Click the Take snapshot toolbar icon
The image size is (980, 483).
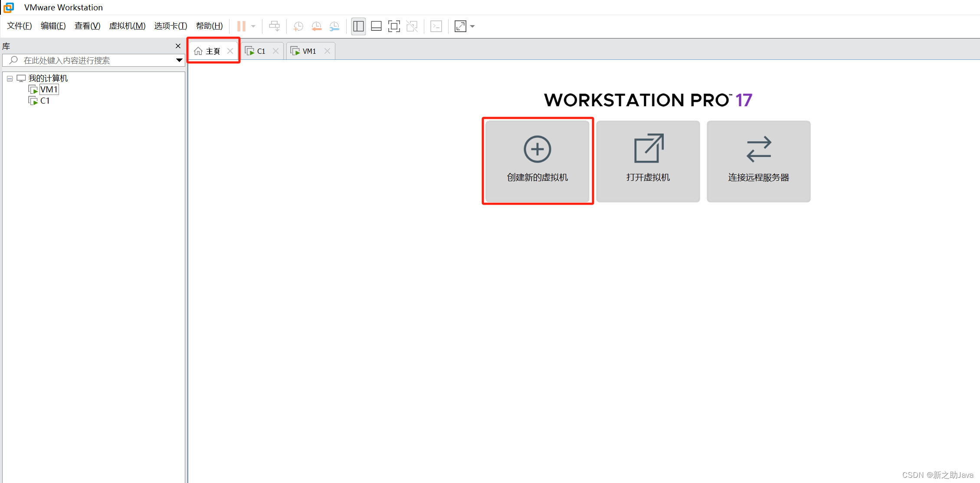pos(298,26)
